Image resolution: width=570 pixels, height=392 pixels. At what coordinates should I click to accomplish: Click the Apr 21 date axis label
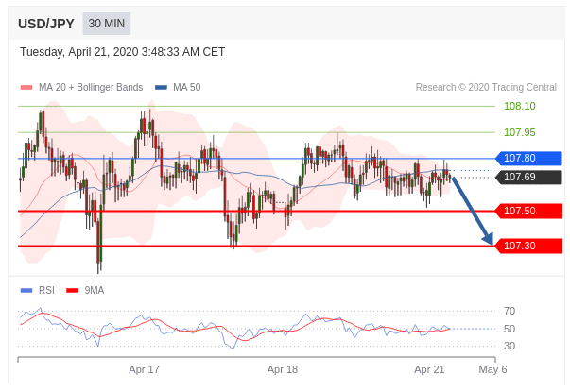point(429,370)
